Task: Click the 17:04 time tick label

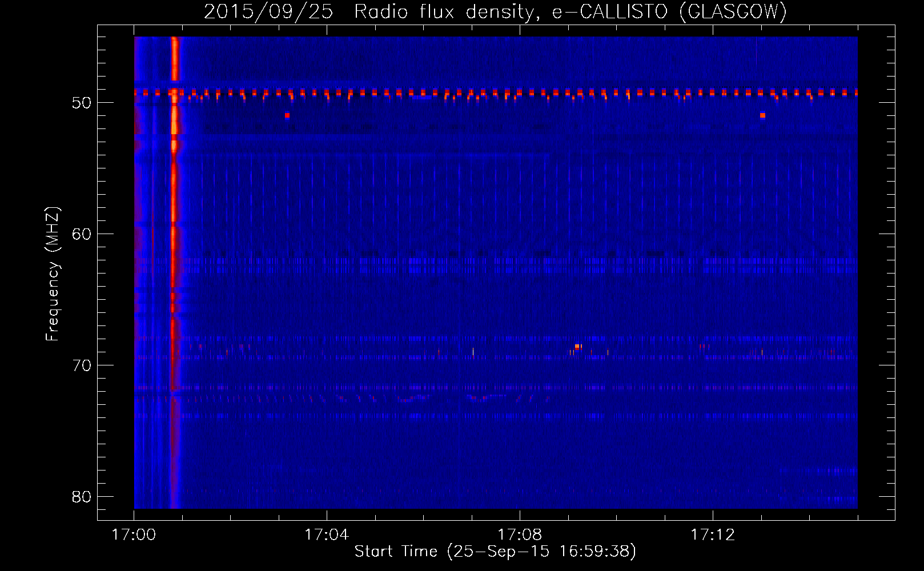Action: coord(327,535)
